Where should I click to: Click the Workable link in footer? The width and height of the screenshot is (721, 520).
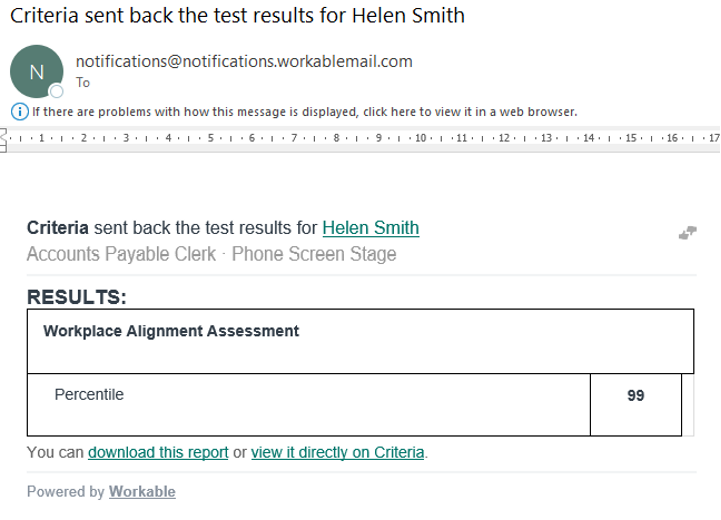(142, 491)
